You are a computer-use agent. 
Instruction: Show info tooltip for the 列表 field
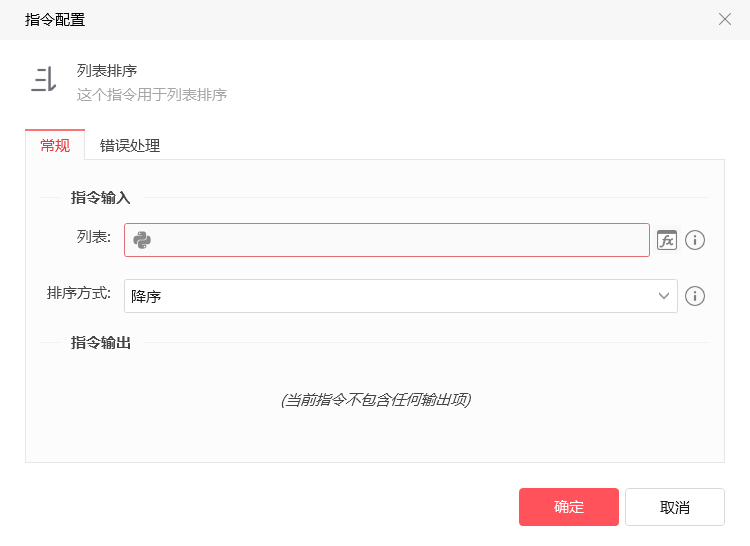[695, 240]
